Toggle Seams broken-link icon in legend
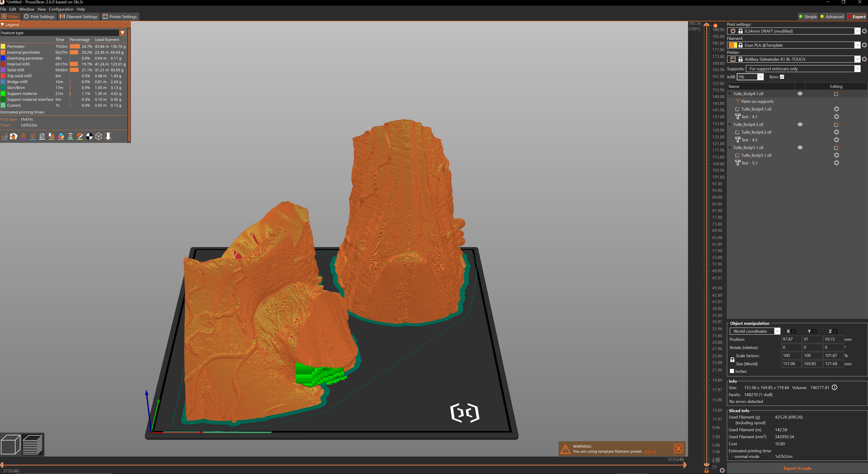The width and height of the screenshot is (868, 474). click(x=42, y=136)
